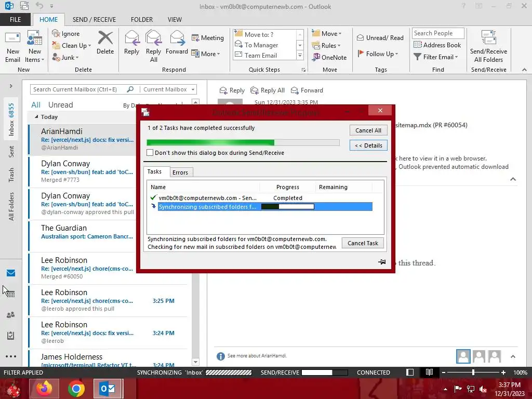Viewport: 532px width, 399px height.
Task: Open the New Items menu
Action: [x=35, y=47]
